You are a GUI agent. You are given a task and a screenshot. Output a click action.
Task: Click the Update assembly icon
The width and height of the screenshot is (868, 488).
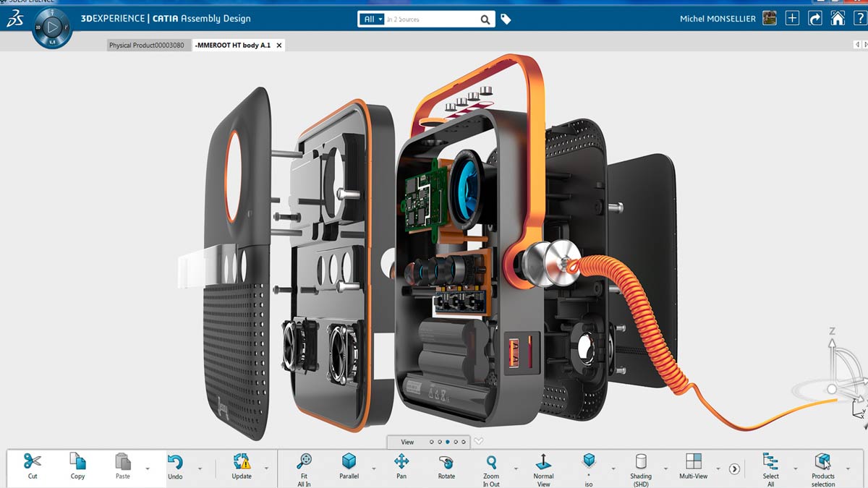click(242, 461)
